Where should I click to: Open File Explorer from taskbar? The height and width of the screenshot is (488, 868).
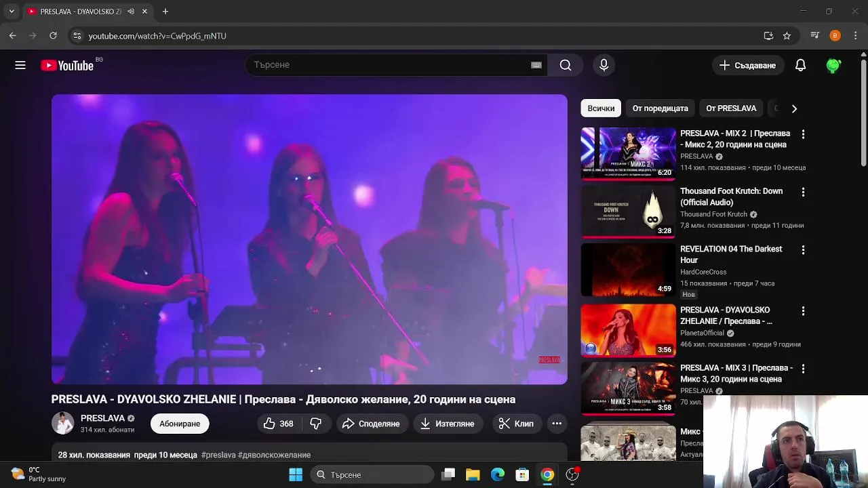pyautogui.click(x=473, y=474)
